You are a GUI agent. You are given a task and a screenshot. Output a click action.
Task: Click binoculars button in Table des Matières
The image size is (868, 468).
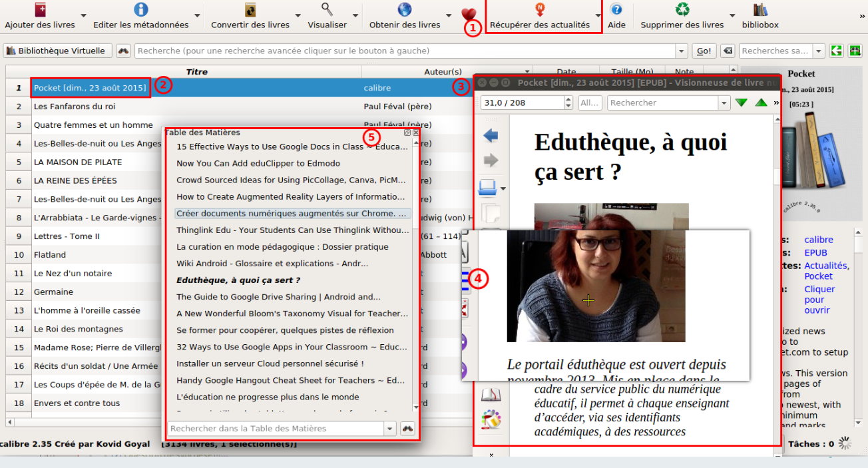click(x=407, y=429)
